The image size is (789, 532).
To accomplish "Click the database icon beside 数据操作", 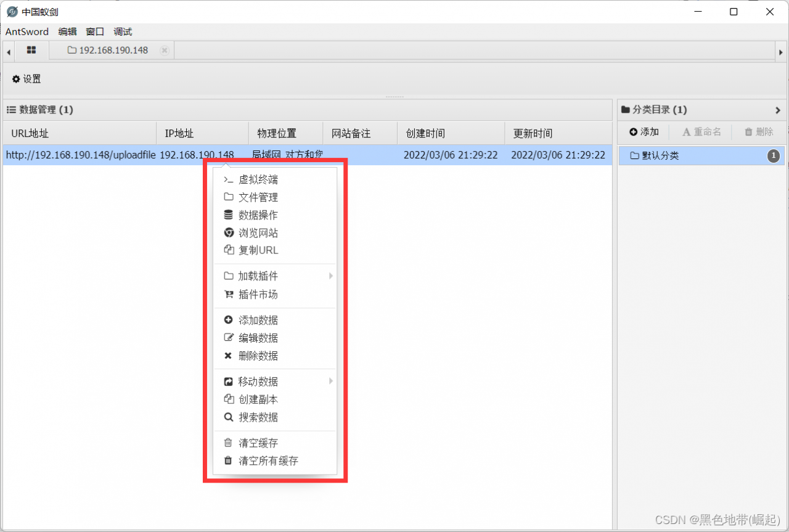I will (x=228, y=215).
